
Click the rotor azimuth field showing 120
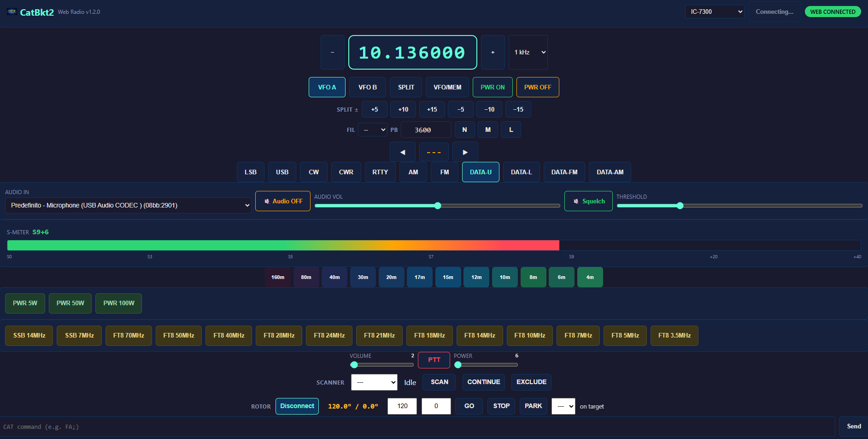tap(402, 406)
